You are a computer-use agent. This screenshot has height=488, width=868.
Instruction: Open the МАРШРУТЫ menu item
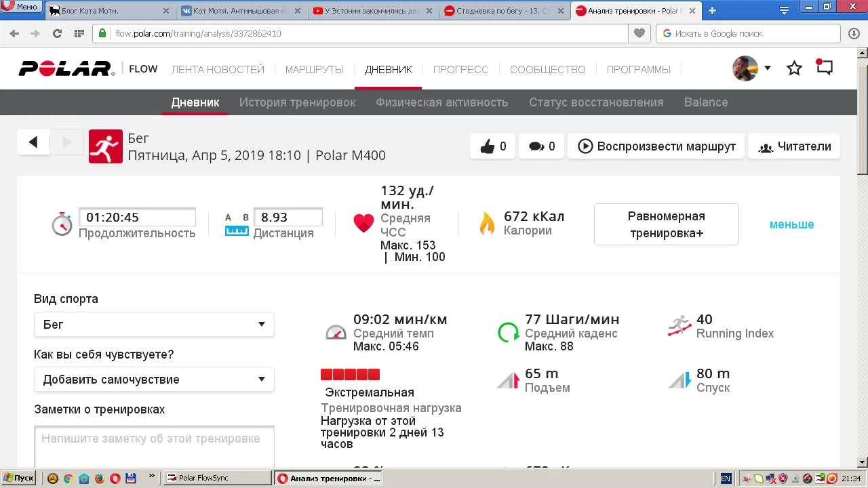[x=315, y=69]
